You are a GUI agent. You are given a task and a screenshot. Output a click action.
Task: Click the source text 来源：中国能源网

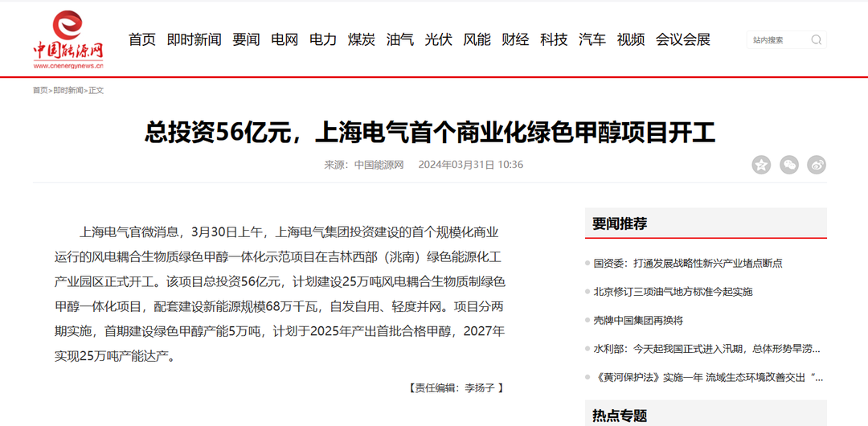point(364,165)
